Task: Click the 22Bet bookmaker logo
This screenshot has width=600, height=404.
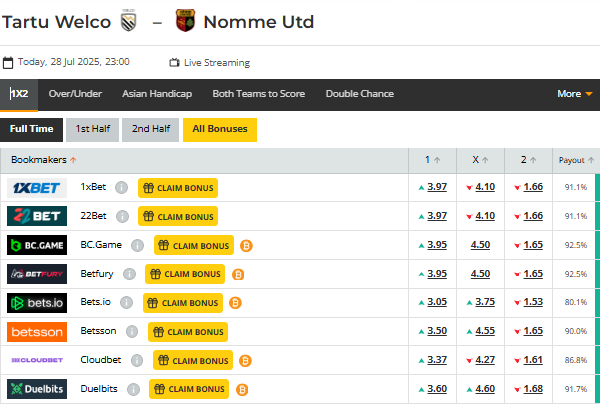Action: (37, 216)
